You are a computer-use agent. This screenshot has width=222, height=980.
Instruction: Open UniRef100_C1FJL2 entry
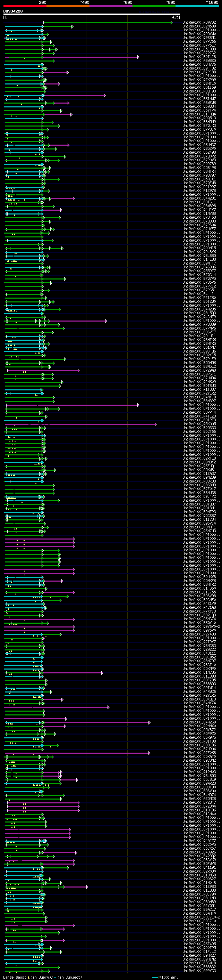(199, 951)
